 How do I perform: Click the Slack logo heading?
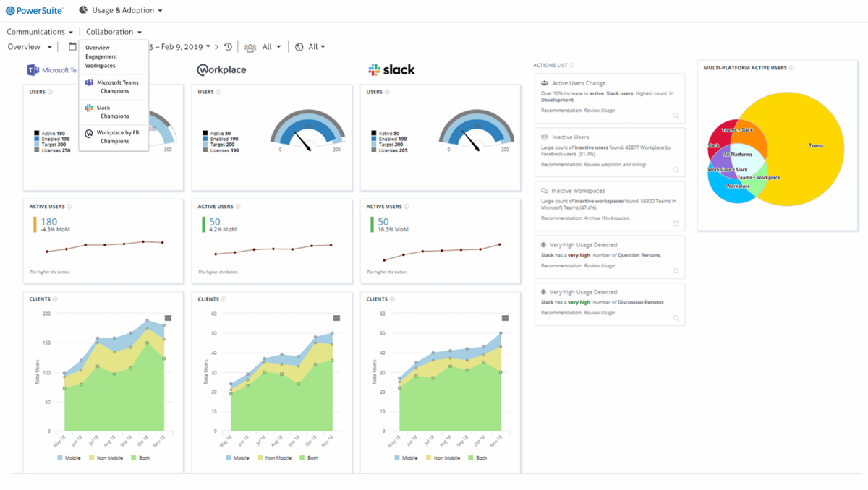click(391, 69)
